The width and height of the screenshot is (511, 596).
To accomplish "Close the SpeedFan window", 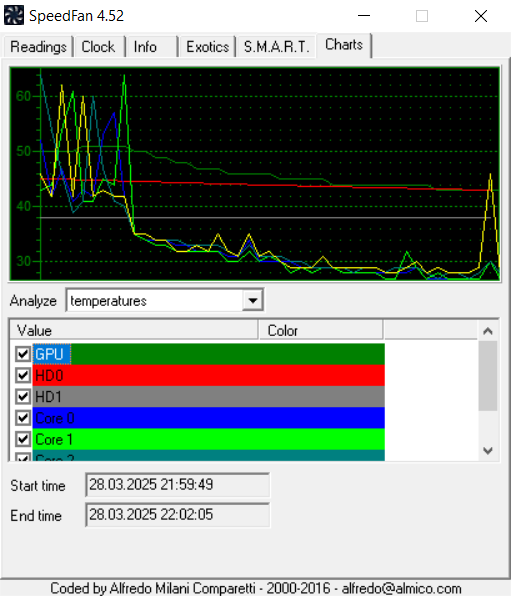I will 481,16.
